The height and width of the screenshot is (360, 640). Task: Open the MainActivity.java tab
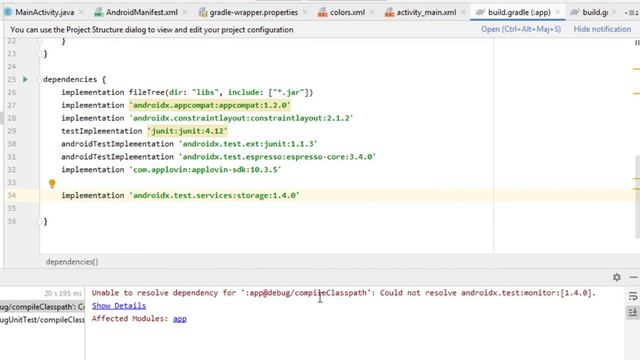pos(44,12)
